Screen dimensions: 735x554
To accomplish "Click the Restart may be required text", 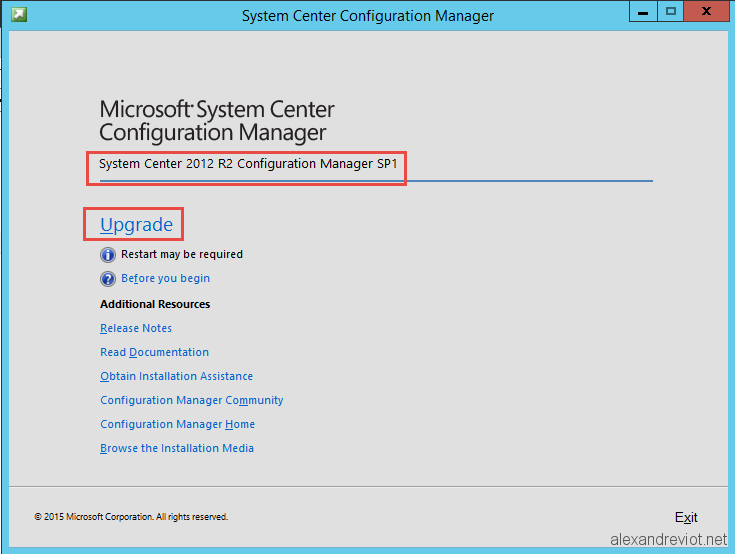I will click(x=182, y=254).
